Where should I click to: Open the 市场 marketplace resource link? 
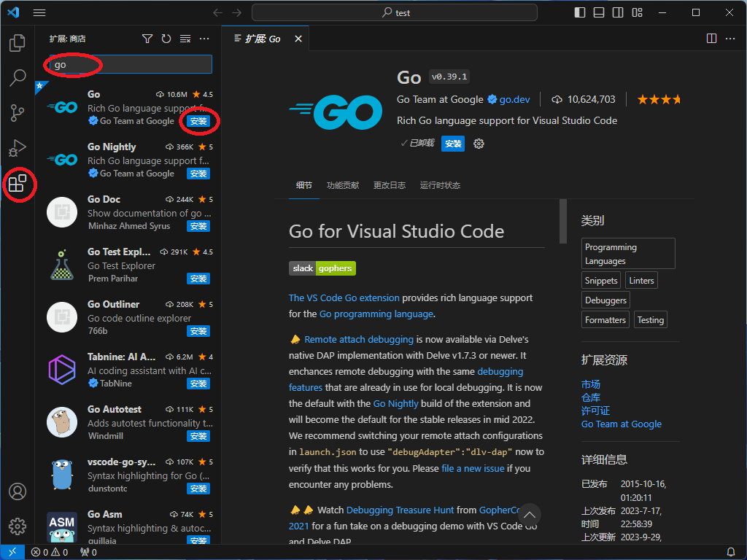591,384
